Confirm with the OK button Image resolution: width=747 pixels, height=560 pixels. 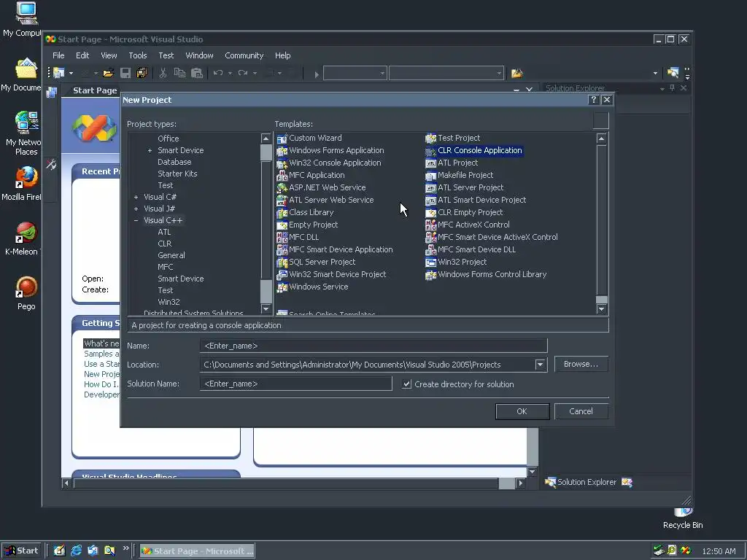(522, 411)
